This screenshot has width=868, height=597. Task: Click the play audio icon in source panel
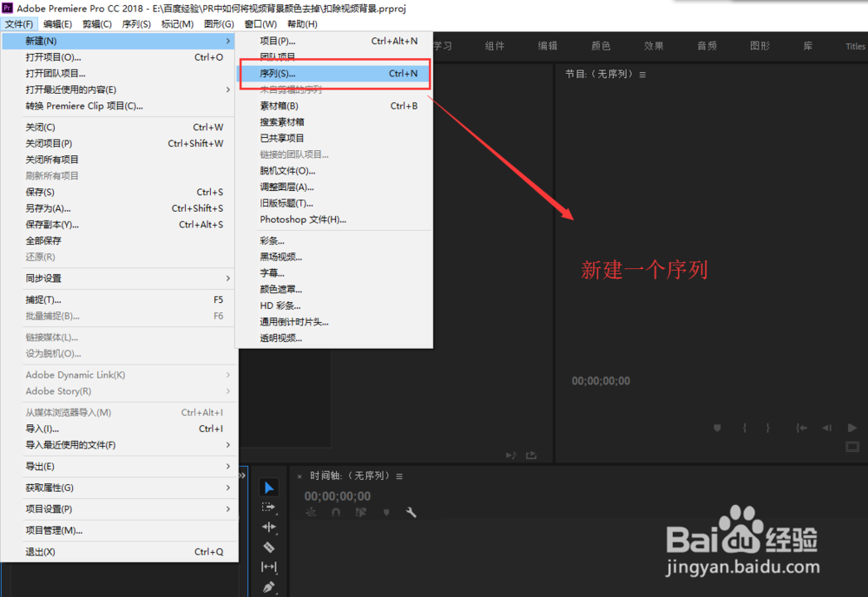[511, 455]
